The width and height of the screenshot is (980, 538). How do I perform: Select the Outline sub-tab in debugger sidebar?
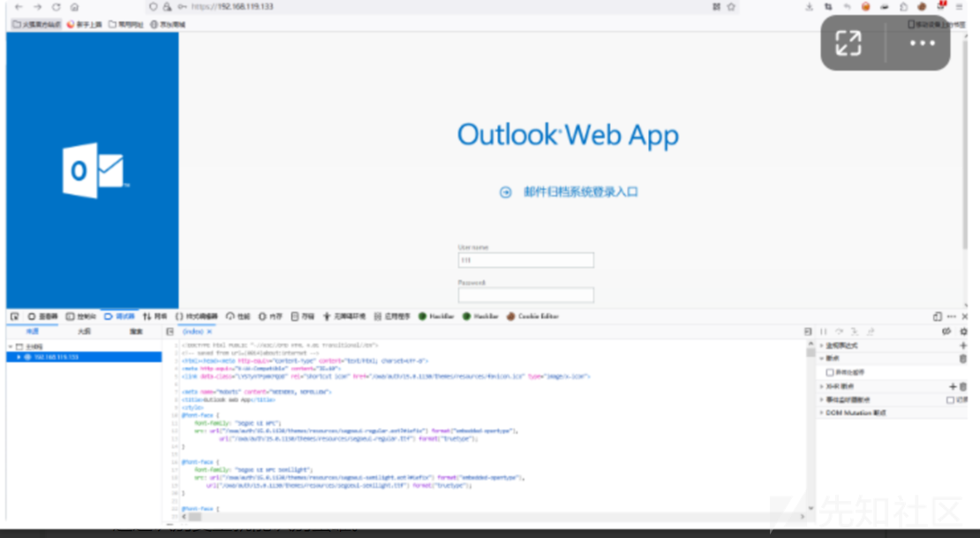tap(85, 331)
